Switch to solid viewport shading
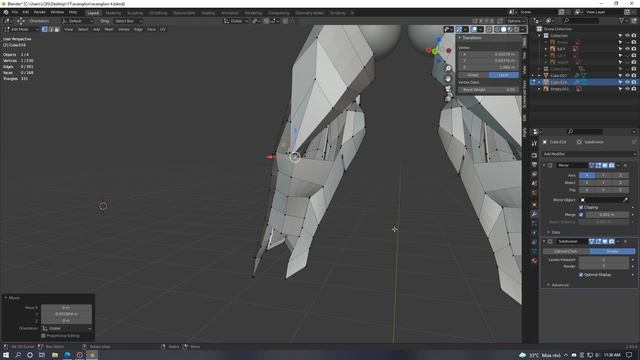640x360 pixels. point(503,29)
